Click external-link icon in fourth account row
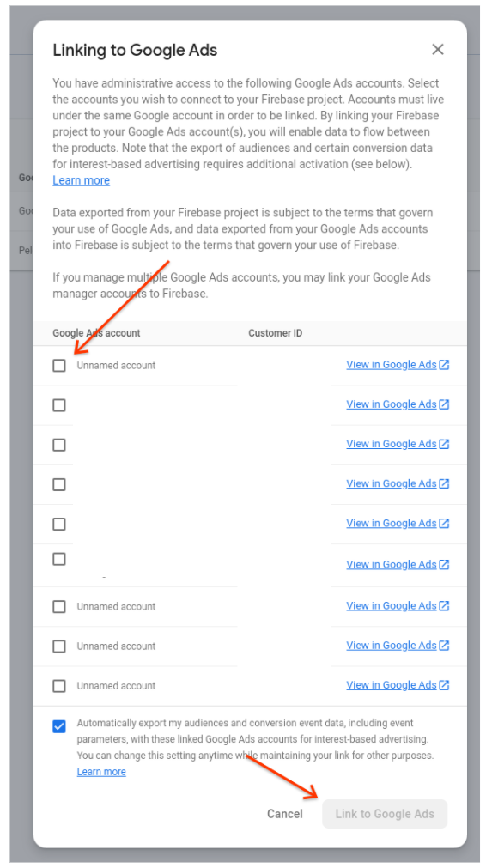The image size is (486, 868). 444,484
